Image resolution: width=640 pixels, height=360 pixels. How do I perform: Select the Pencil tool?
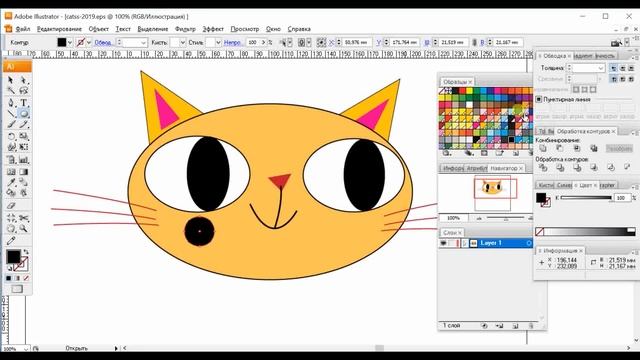pyautogui.click(x=23, y=124)
